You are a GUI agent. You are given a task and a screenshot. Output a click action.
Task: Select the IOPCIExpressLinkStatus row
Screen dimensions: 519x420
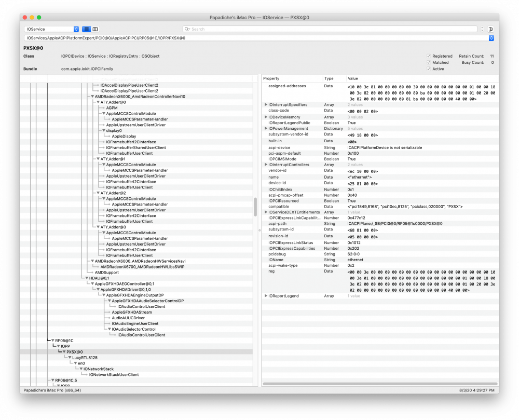(x=380, y=242)
